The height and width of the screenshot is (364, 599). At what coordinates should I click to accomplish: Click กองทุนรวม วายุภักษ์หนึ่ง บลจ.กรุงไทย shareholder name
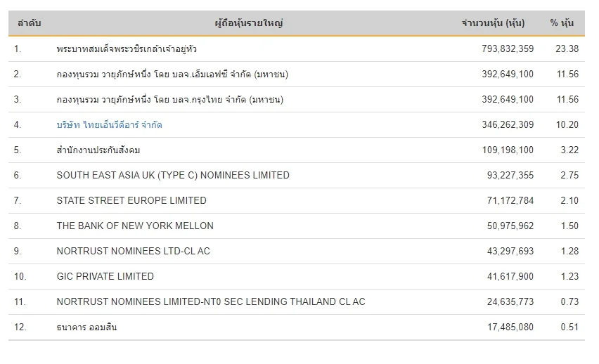pos(170,100)
